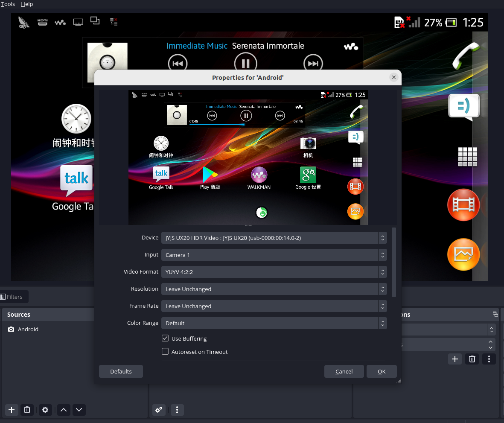The width and height of the screenshot is (504, 423).
Task: Confirm properties with OK button
Action: pos(382,371)
